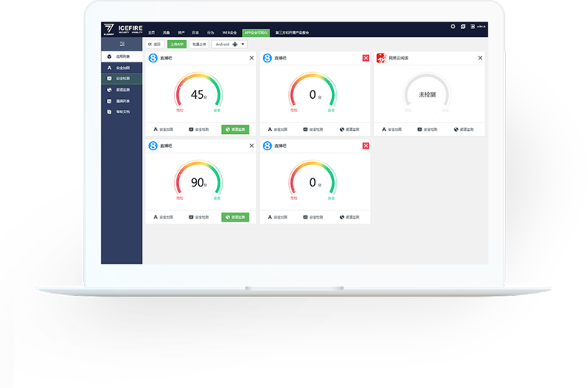The height and width of the screenshot is (388, 588).
Task: Select 渠道监测 in the sidebar
Action: 122,89
